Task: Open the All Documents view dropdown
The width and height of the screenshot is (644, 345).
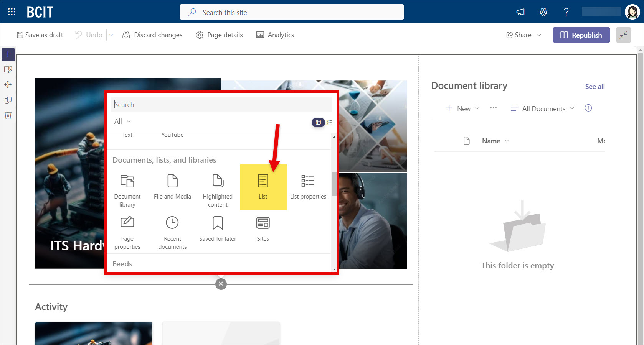Action: pyautogui.click(x=542, y=108)
